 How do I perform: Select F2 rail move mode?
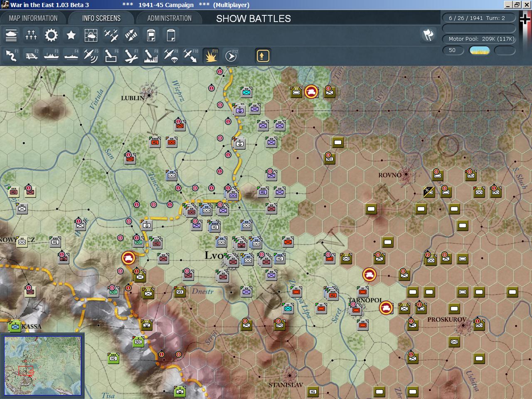[31, 56]
